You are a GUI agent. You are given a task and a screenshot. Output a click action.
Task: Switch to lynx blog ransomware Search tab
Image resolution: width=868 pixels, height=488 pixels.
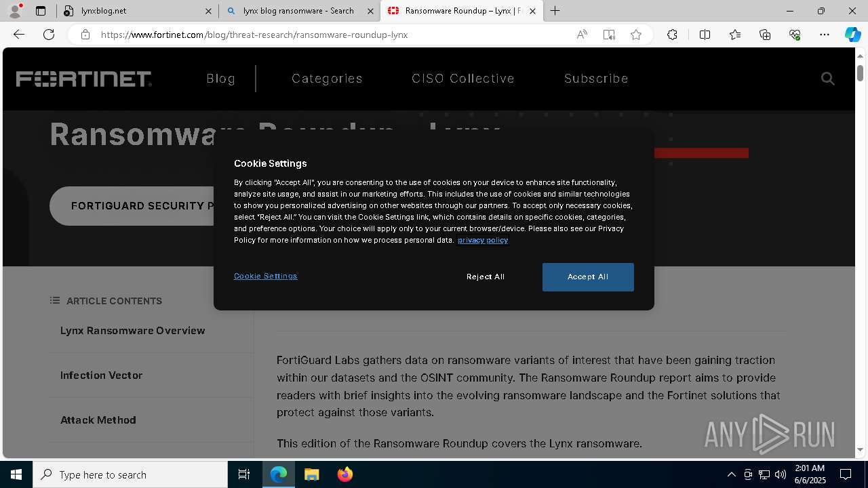pos(298,11)
